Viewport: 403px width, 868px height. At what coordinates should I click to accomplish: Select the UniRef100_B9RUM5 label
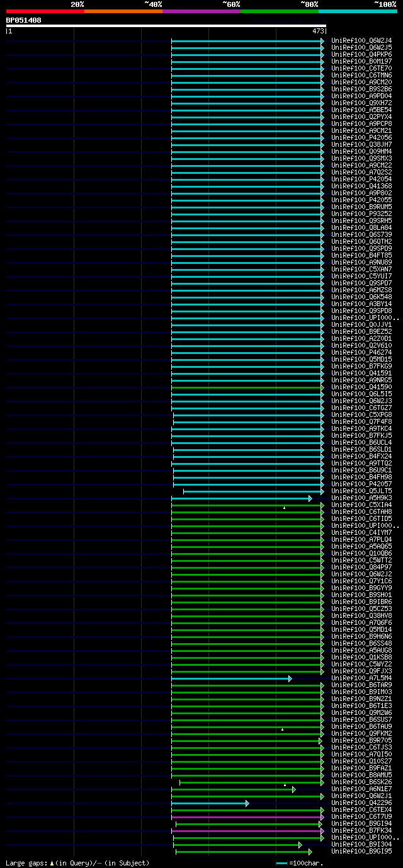pyautogui.click(x=361, y=207)
